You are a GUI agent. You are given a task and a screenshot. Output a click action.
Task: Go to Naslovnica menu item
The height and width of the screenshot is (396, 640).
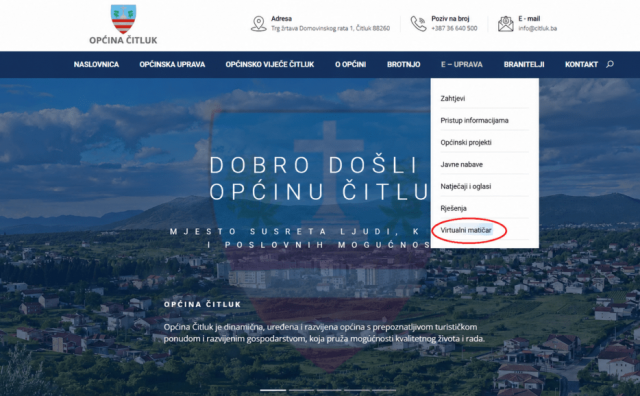96,65
